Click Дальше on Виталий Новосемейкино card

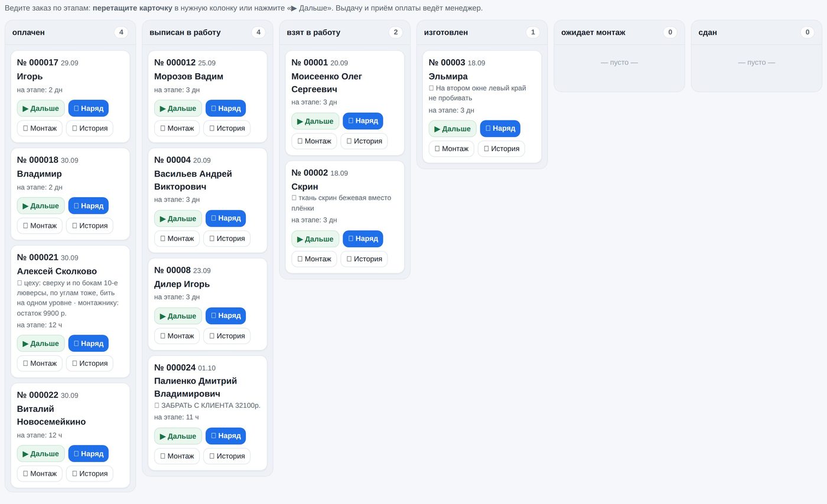(x=41, y=453)
